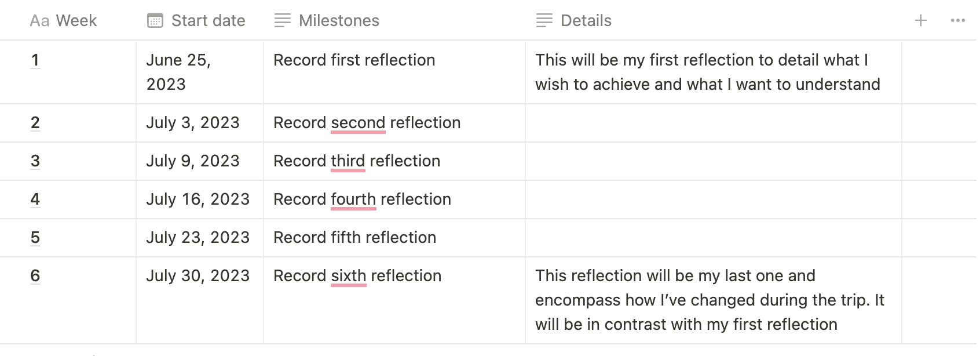Screen dimensions: 980x356
Task: Click the 'Record fifth reflection' milestone cell
Action: tap(354, 238)
